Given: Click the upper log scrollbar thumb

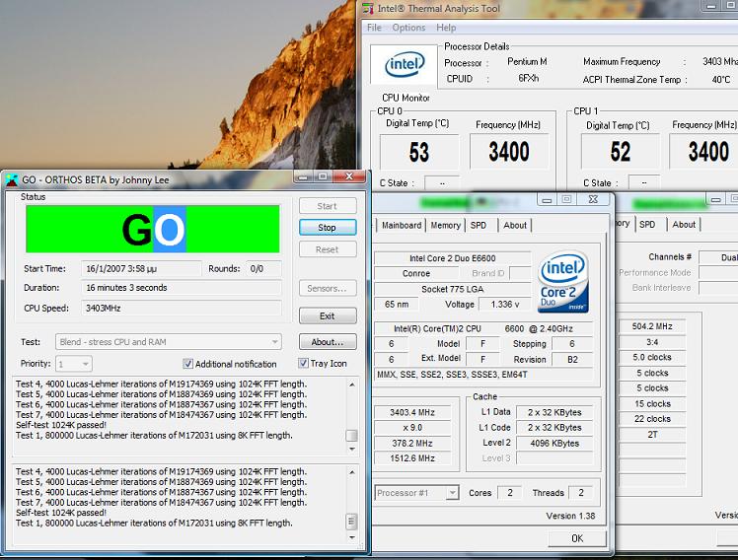Looking at the screenshot, I should tap(351, 436).
